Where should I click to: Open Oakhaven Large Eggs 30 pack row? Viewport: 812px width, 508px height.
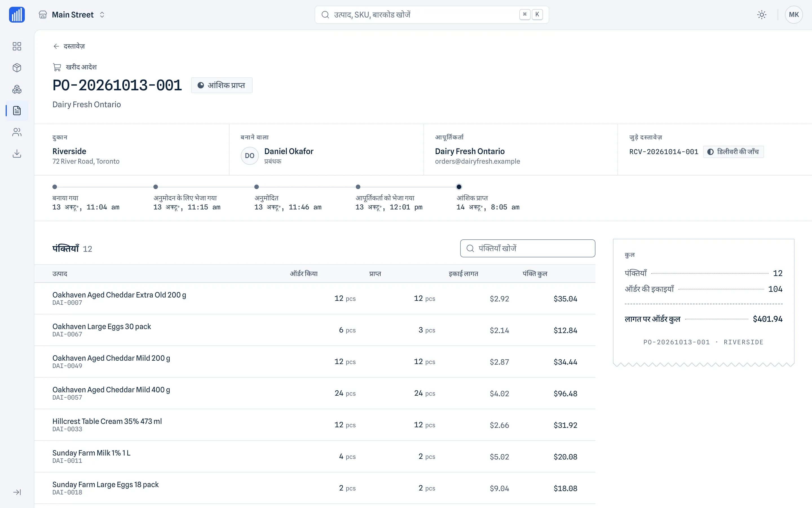(x=315, y=330)
